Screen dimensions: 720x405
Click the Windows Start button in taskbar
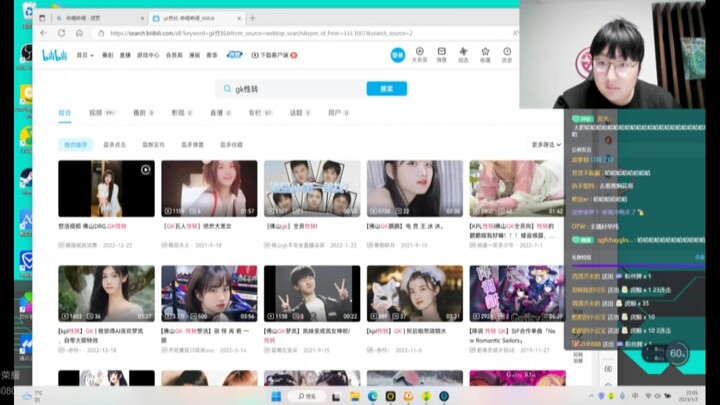[x=275, y=396]
